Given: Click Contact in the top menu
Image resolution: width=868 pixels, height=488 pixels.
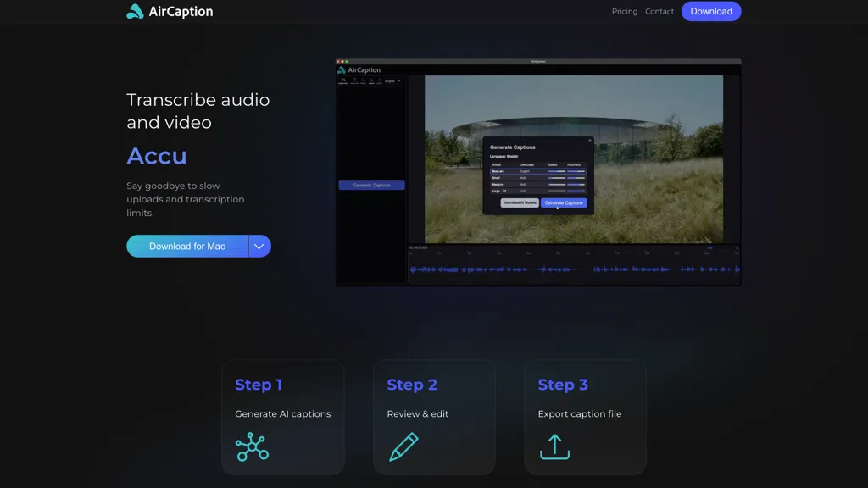Looking at the screenshot, I should [659, 11].
